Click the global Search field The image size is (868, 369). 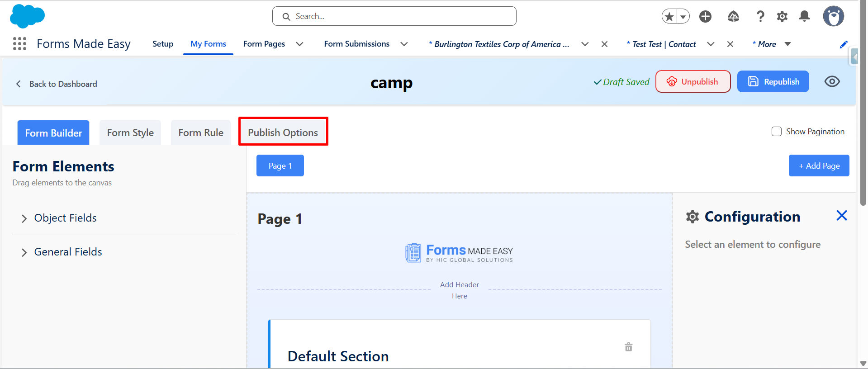click(394, 16)
